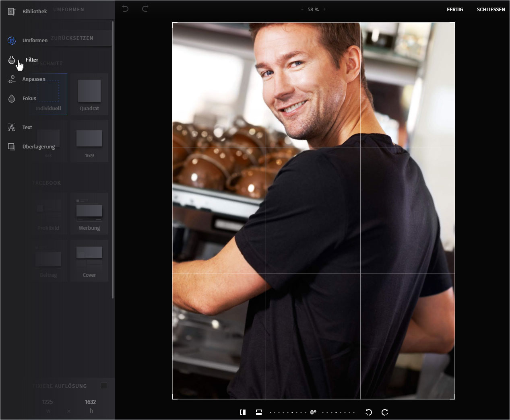
Task: Open the Text tool
Action: tap(20, 127)
